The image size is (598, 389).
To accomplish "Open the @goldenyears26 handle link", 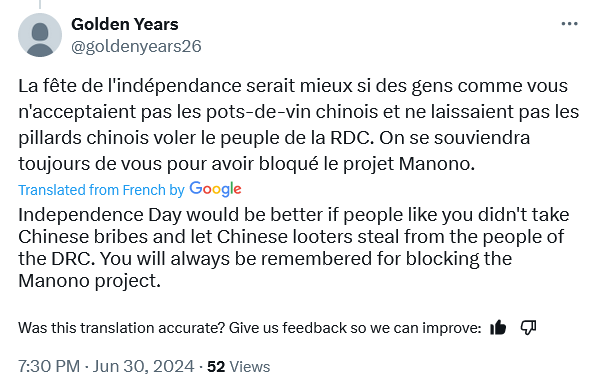I will 136,47.
